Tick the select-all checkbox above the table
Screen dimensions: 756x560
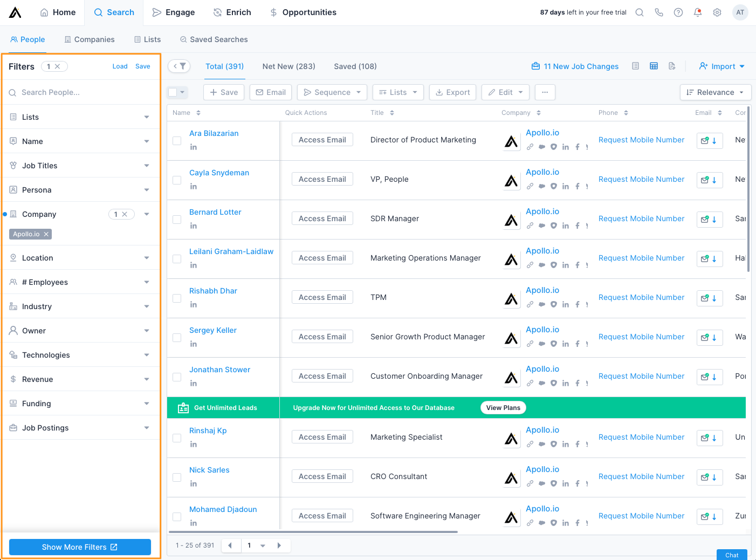pyautogui.click(x=173, y=92)
